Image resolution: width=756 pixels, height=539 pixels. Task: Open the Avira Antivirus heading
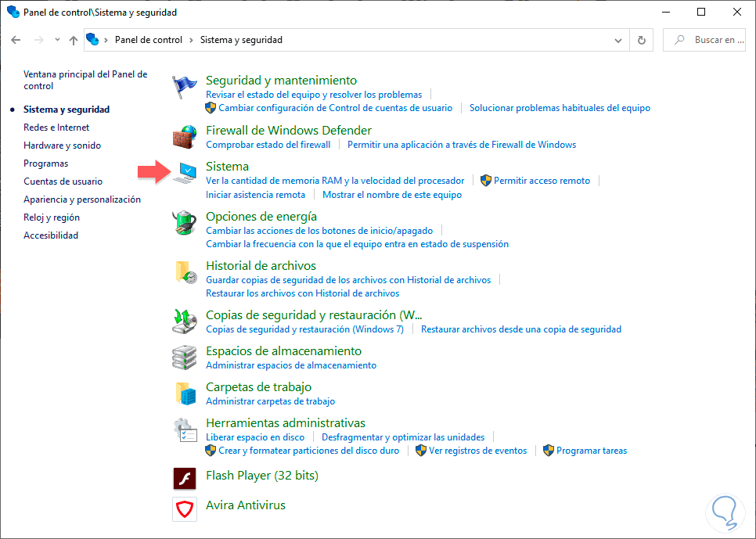(246, 505)
